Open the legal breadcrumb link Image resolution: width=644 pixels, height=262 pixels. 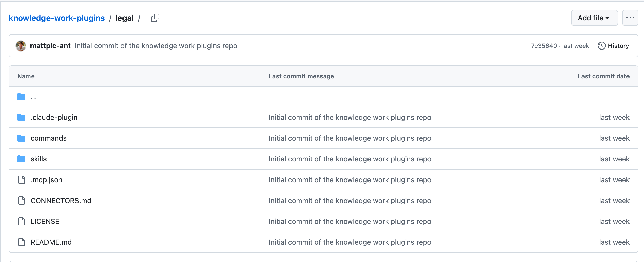point(124,18)
